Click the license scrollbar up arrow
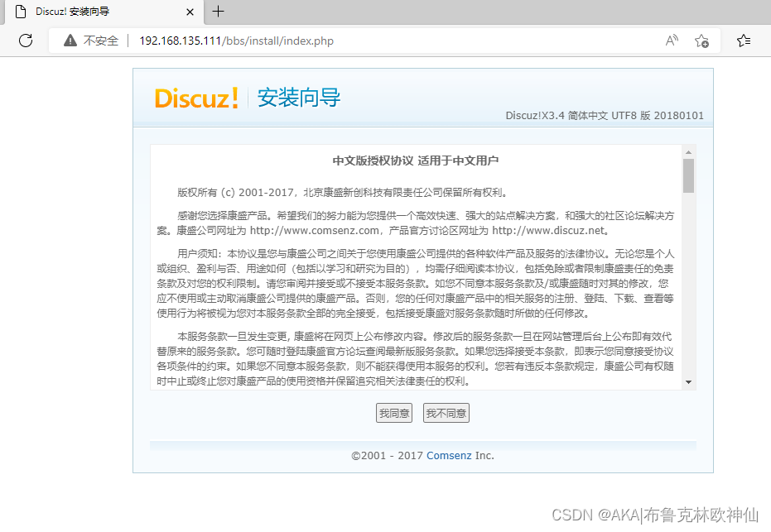The image size is (771, 532). click(x=688, y=152)
